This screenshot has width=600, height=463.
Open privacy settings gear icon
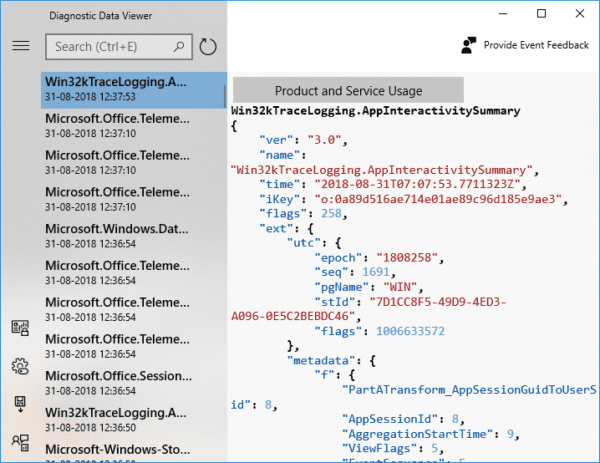coord(19,366)
